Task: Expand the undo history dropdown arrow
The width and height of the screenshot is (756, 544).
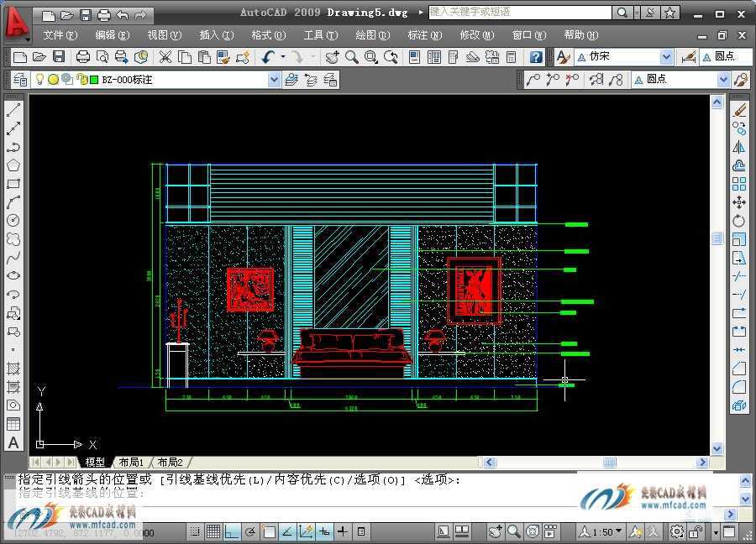Action: click(282, 57)
